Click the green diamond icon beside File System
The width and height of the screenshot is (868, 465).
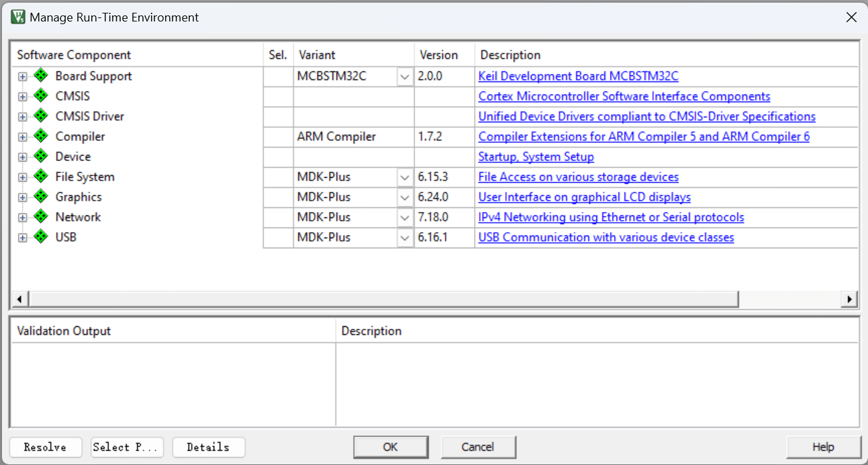tap(42, 176)
